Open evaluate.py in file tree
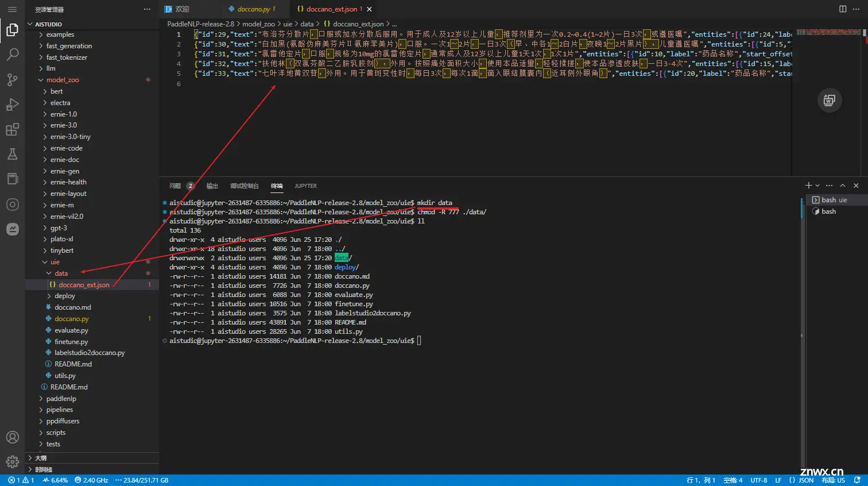868x486 pixels. (x=92, y=330)
